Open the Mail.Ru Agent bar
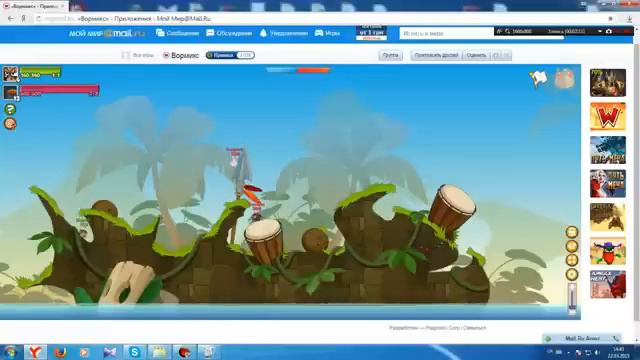640x360 pixels. click(x=582, y=338)
